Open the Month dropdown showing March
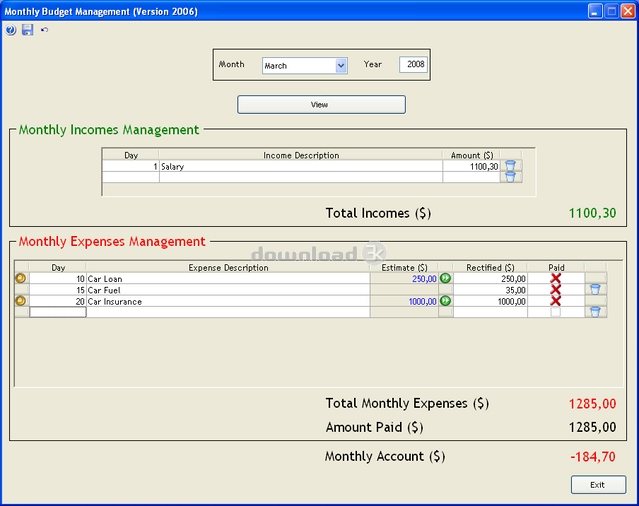This screenshot has height=506, width=639. (x=305, y=66)
